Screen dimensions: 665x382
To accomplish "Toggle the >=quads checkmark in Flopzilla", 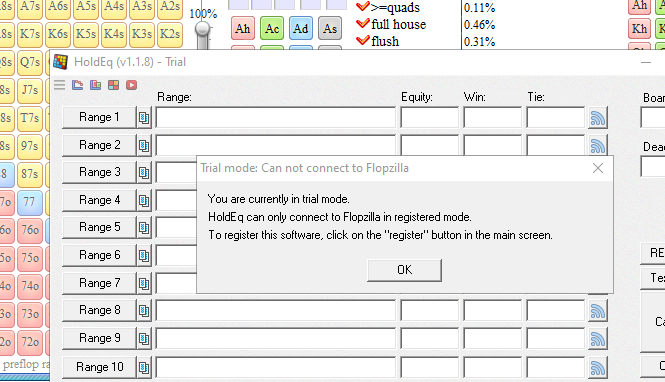I will pos(362,6).
